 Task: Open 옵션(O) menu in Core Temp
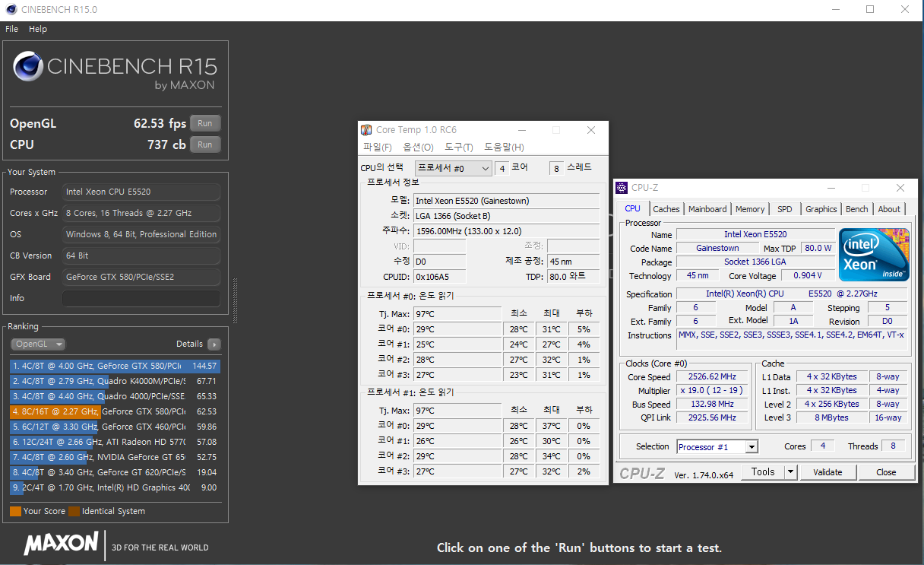tap(418, 148)
